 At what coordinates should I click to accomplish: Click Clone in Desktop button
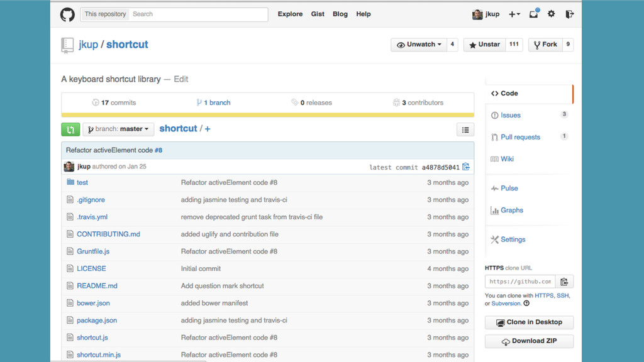point(529,322)
